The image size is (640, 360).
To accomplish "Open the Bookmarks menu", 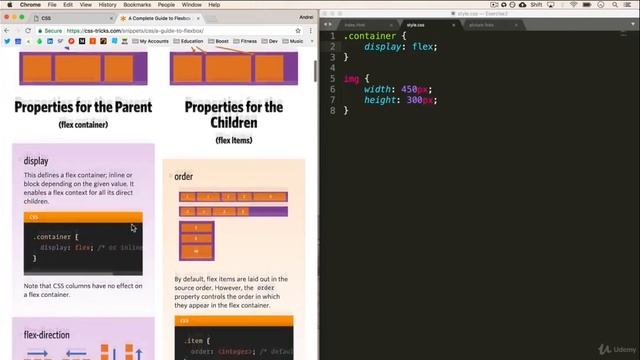I will pyautogui.click(x=137, y=5).
